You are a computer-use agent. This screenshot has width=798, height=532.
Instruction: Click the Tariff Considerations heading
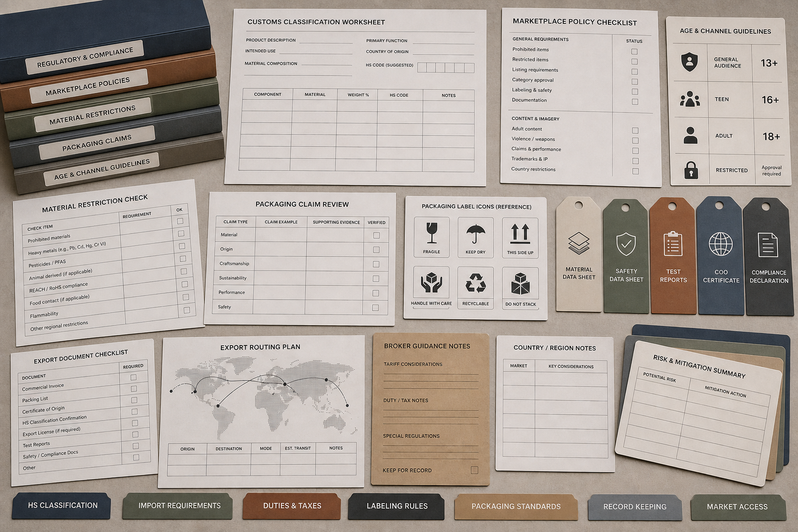413,364
